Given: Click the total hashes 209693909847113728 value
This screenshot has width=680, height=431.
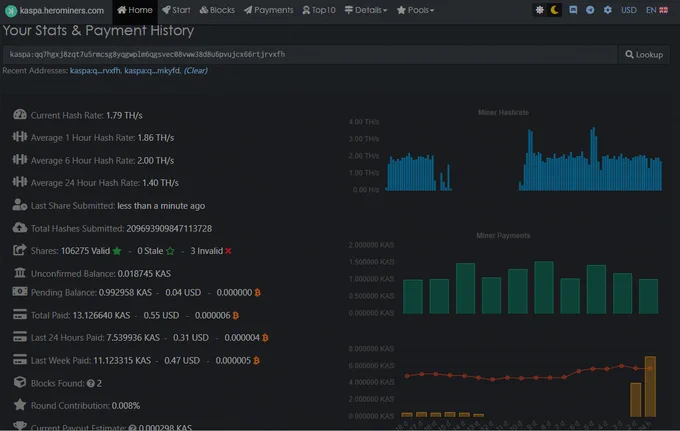Looking at the screenshot, I should [x=169, y=229].
